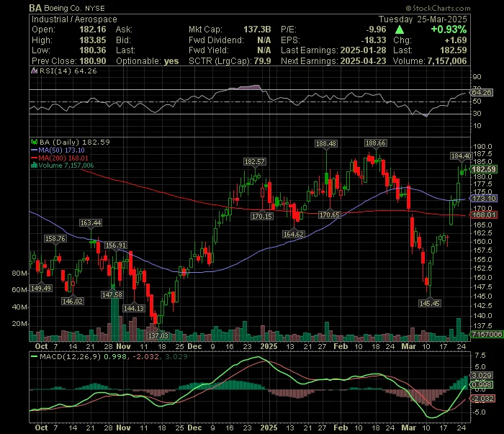The width and height of the screenshot is (504, 434).
Task: Click the 156.91 price label
Action: coord(116,245)
